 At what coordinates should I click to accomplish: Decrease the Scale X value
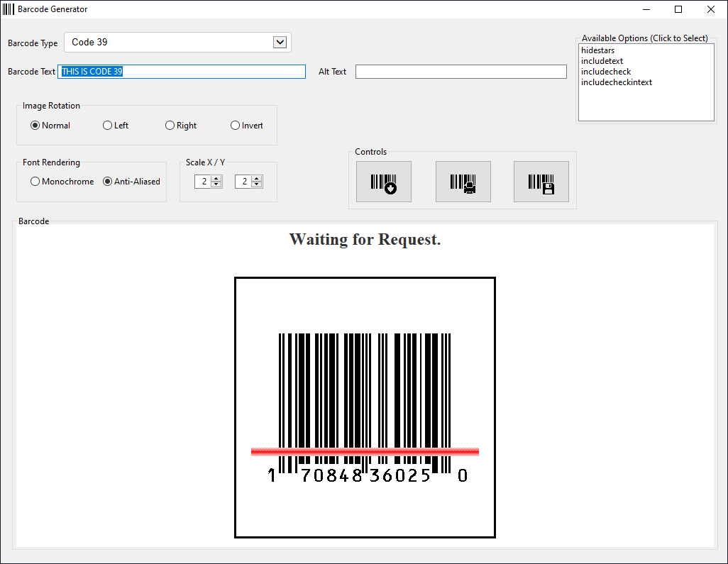click(216, 185)
